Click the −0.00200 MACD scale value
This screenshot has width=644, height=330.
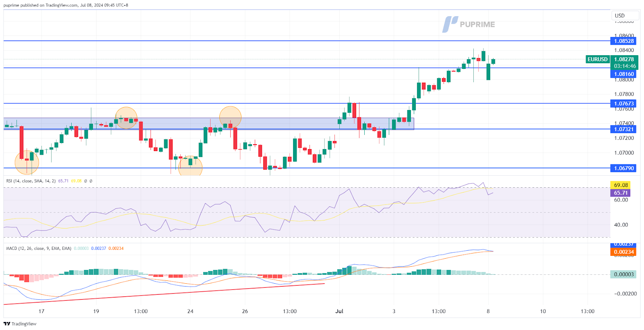tap(625, 294)
